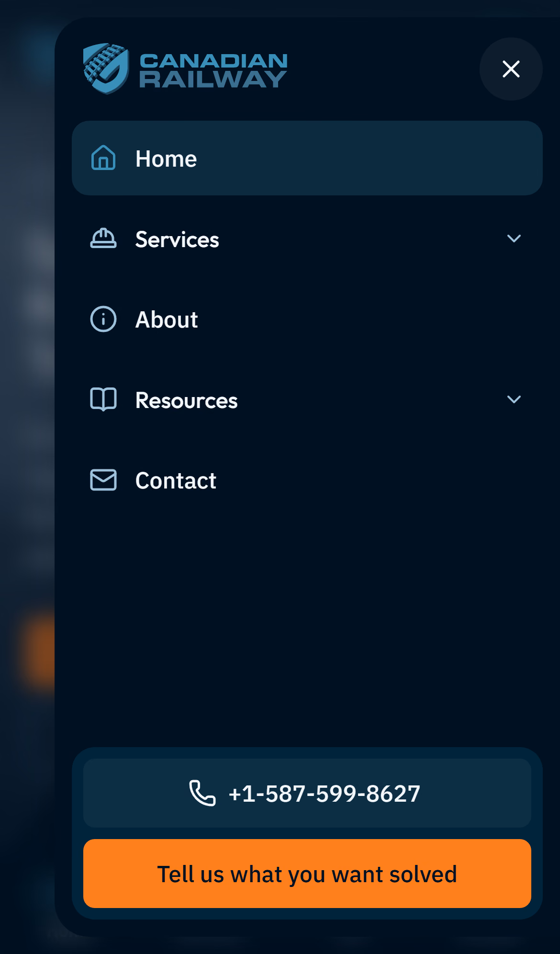Click the Contact envelope icon
The height and width of the screenshot is (954, 560).
pyautogui.click(x=103, y=480)
